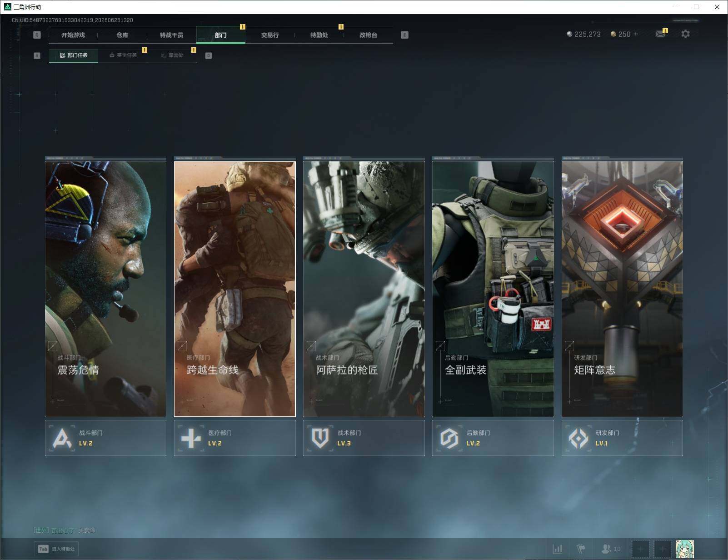Add currency with the plus next to 250

click(x=636, y=34)
